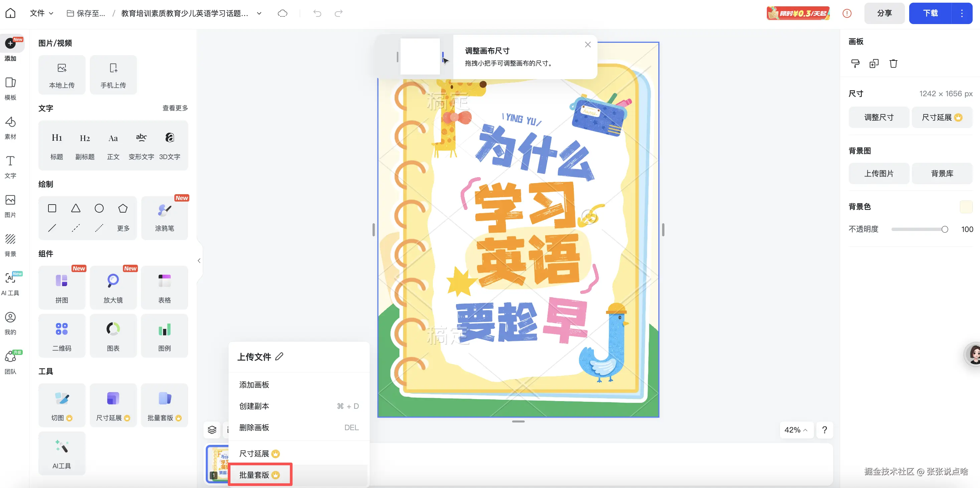Viewport: 980px width, 488px height.
Task: Open the 涂鸦笔 doodle pen tool
Action: [164, 218]
